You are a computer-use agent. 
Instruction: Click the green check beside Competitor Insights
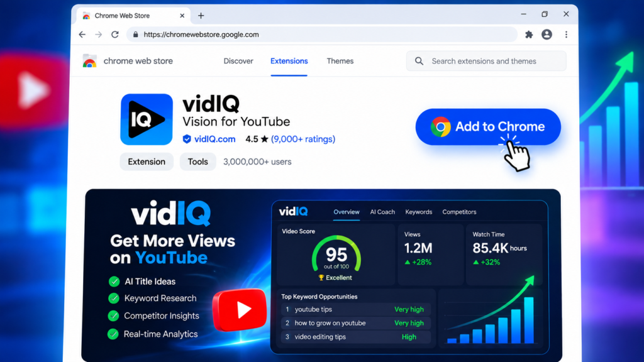point(113,315)
